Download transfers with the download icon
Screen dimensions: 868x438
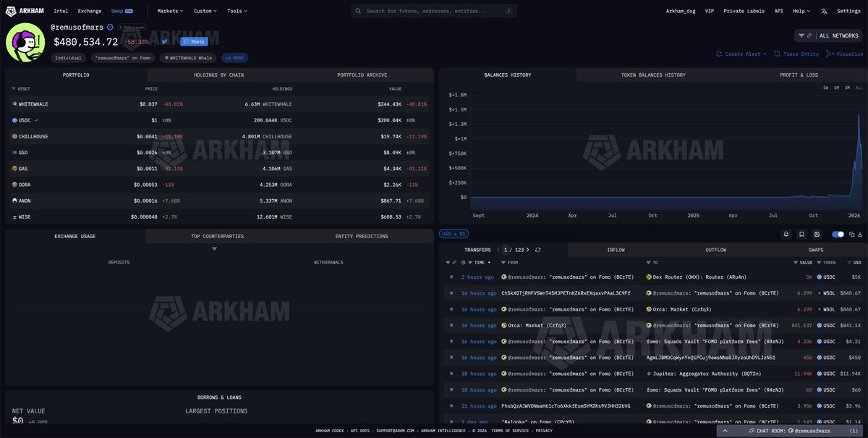[861, 235]
